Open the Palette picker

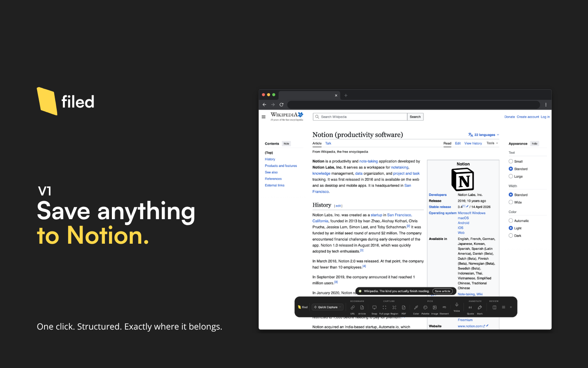tap(425, 307)
